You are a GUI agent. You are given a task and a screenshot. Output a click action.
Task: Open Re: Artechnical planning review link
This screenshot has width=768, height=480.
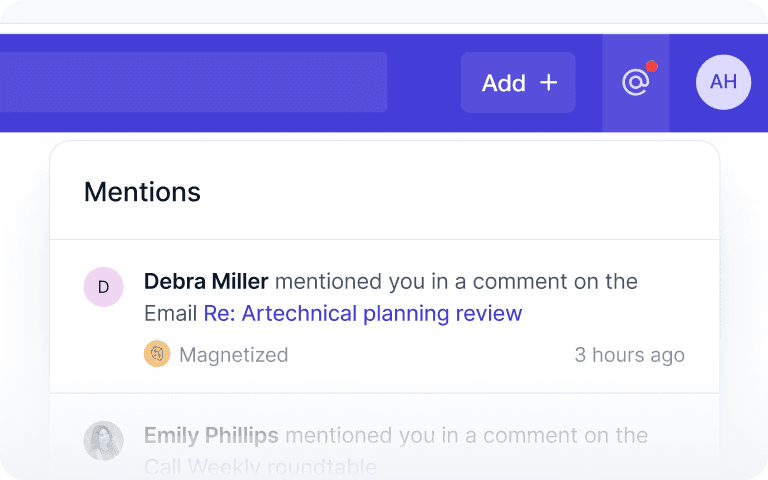pyautogui.click(x=362, y=314)
